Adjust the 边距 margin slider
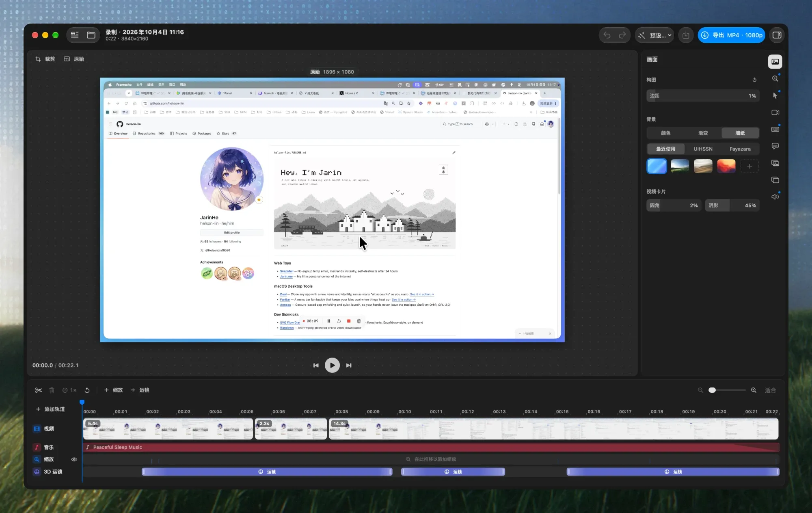 [703, 96]
